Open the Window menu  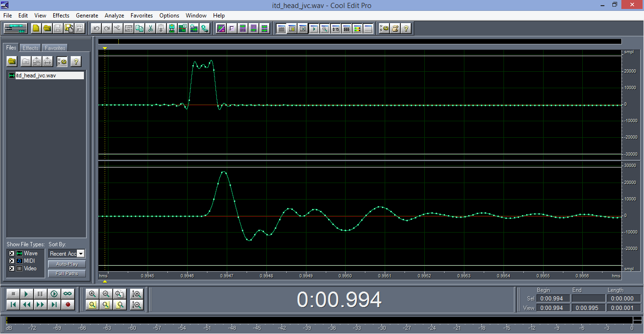pyautogui.click(x=196, y=16)
